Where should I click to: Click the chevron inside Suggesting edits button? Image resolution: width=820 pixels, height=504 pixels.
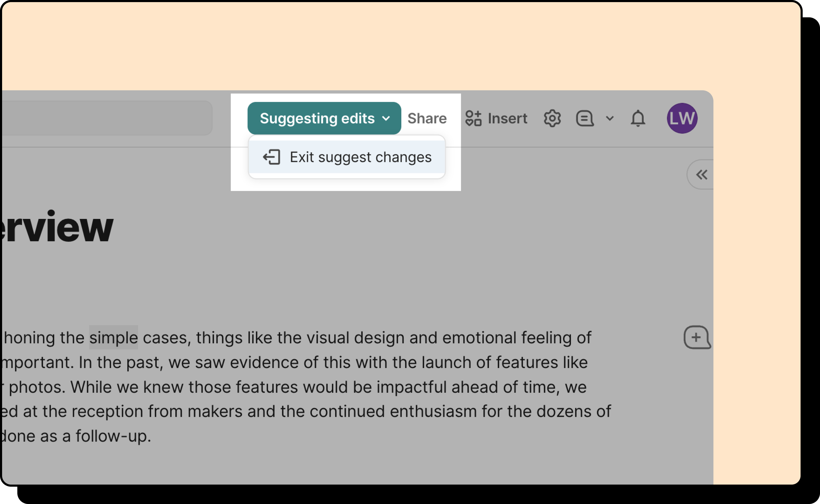[x=386, y=118]
